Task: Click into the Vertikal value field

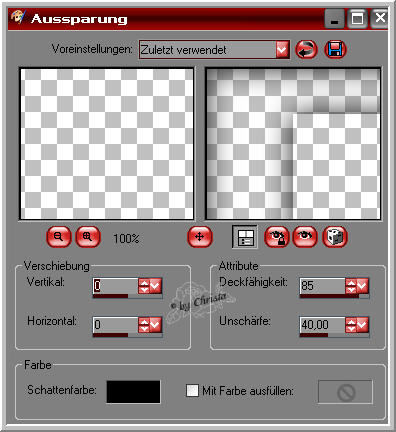Action: [115, 286]
